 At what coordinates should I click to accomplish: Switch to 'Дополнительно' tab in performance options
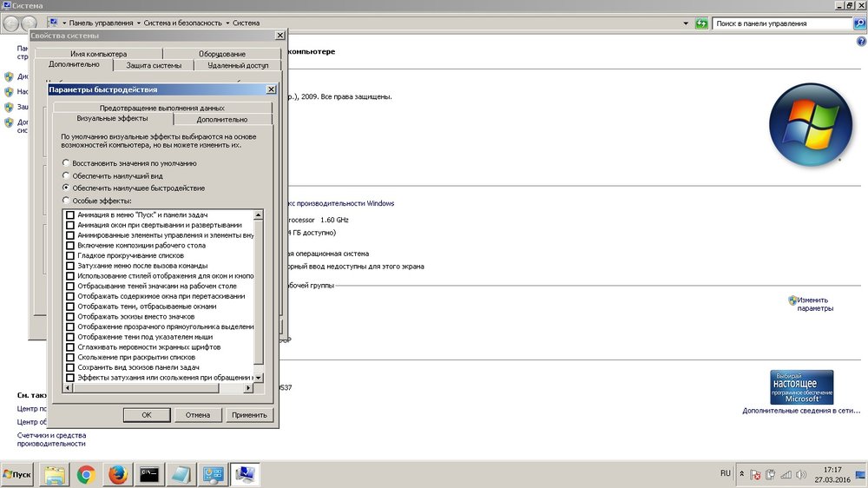point(221,119)
